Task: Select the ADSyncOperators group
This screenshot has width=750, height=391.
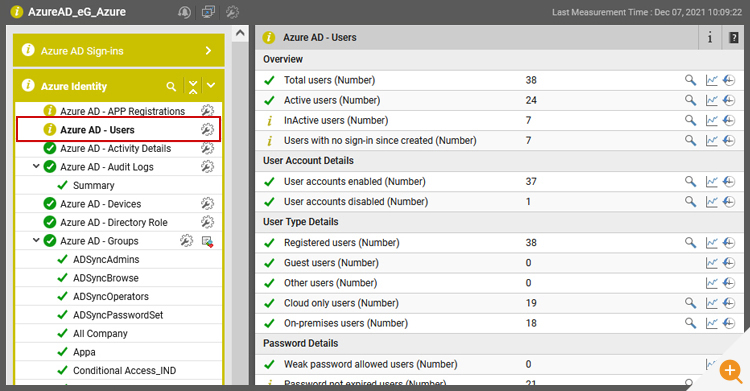Action: [x=110, y=297]
